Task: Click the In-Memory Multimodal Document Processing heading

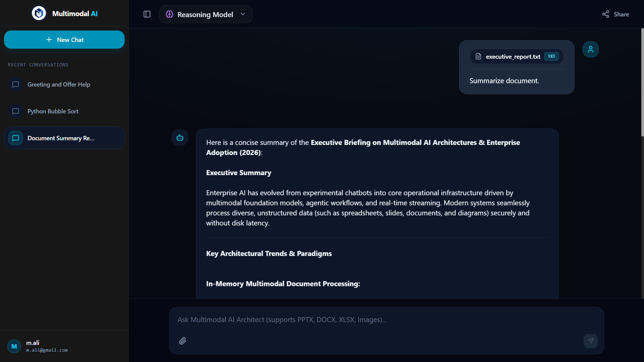Action: click(283, 284)
